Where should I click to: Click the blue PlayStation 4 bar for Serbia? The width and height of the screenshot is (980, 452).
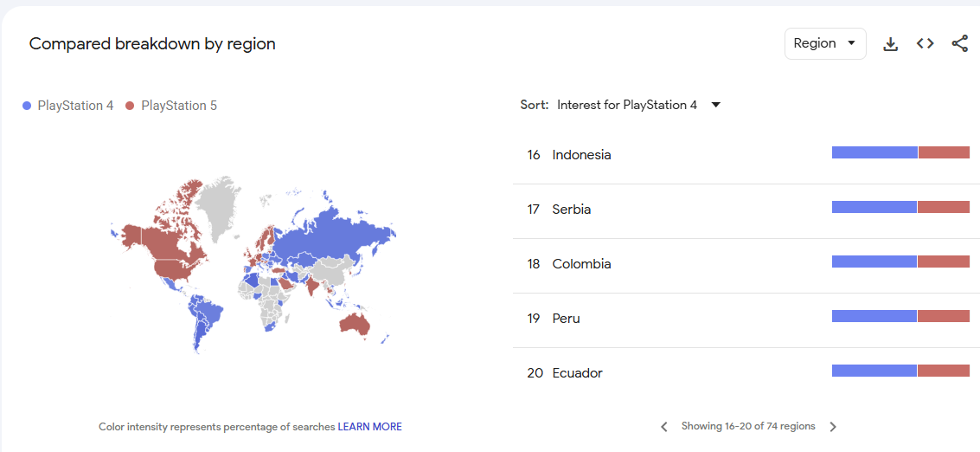[874, 207]
